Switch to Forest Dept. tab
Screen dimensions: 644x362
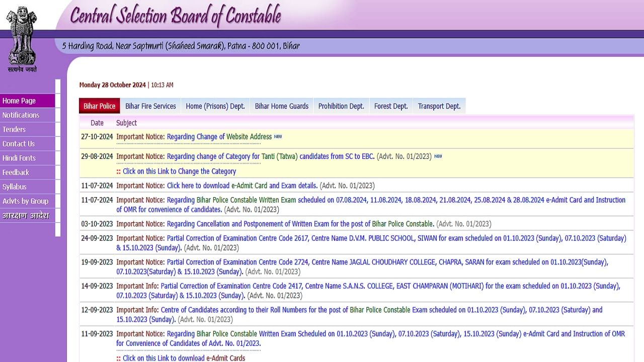click(391, 106)
